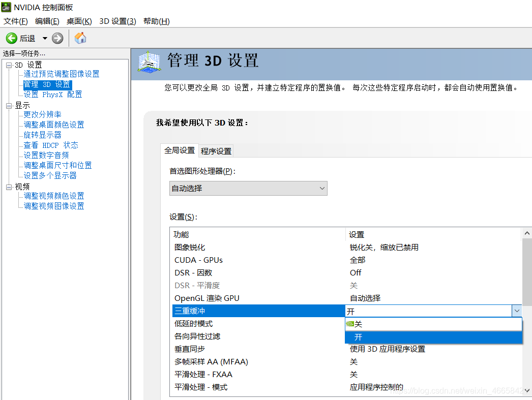
Task: Open 首选图形处理器 dropdown showing 自动选择
Action: click(248, 189)
